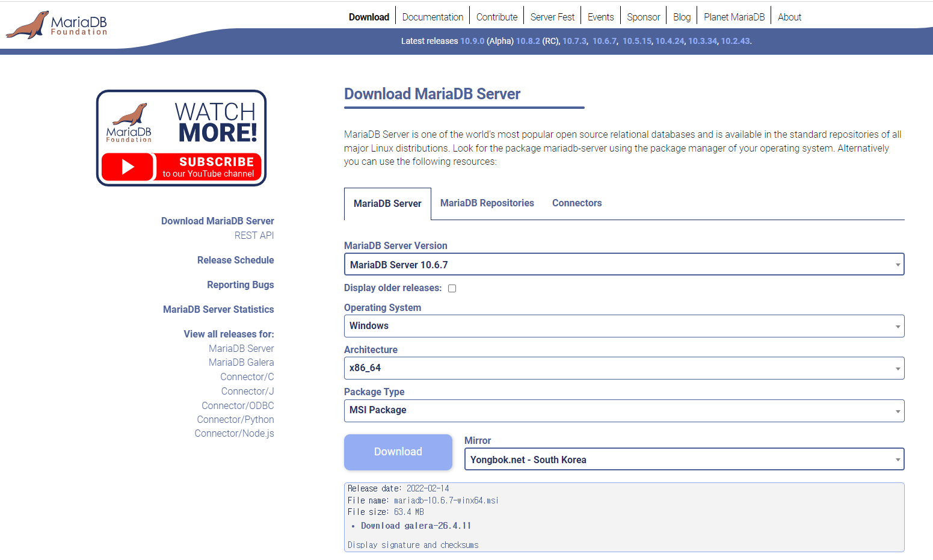This screenshot has width=933, height=560.
Task: View all releases for MariaDB Galera
Action: 241,362
